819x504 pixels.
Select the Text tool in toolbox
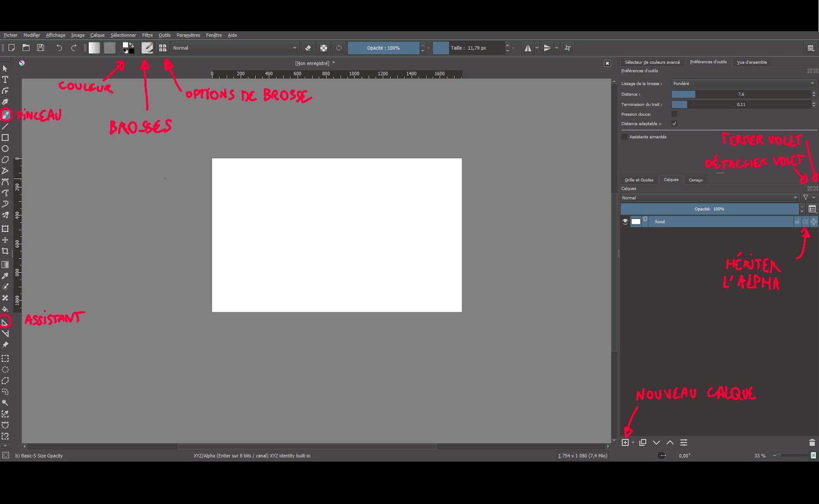5,80
